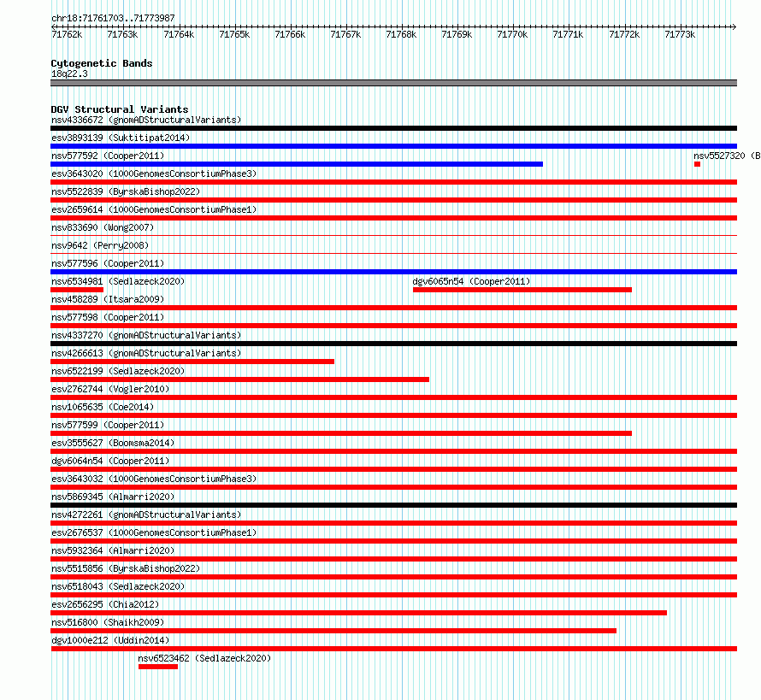The width and height of the screenshot is (761, 700).
Task: Select the blue bar under esv3893139
Action: tap(393, 146)
